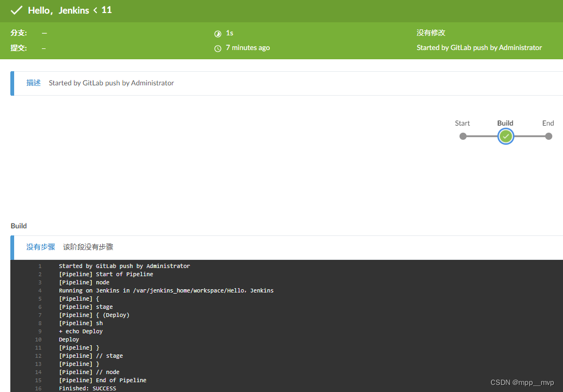Click log line 12 // stage
Image resolution: width=563 pixels, height=392 pixels.
pos(91,356)
